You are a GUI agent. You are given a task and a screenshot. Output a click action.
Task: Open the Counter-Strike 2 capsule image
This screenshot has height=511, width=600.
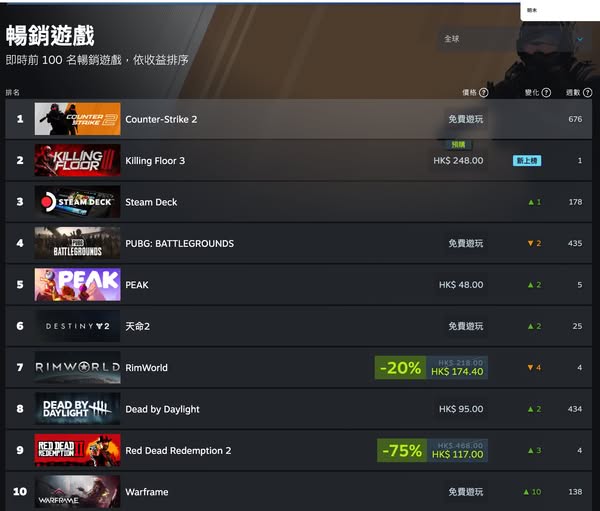coord(77,119)
